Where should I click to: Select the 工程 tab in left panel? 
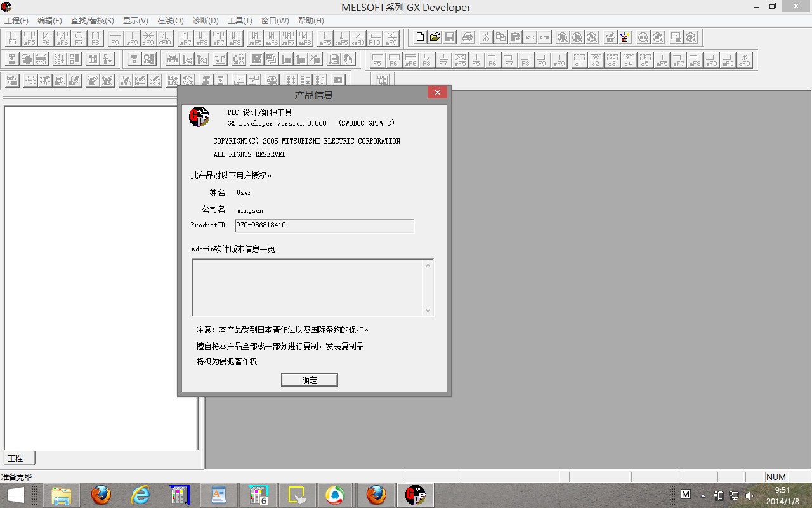16,458
